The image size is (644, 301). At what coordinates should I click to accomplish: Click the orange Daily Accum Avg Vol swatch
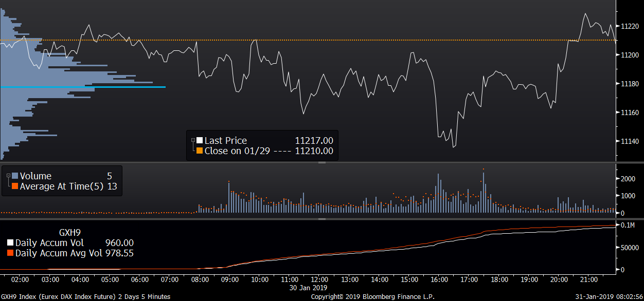(10, 253)
